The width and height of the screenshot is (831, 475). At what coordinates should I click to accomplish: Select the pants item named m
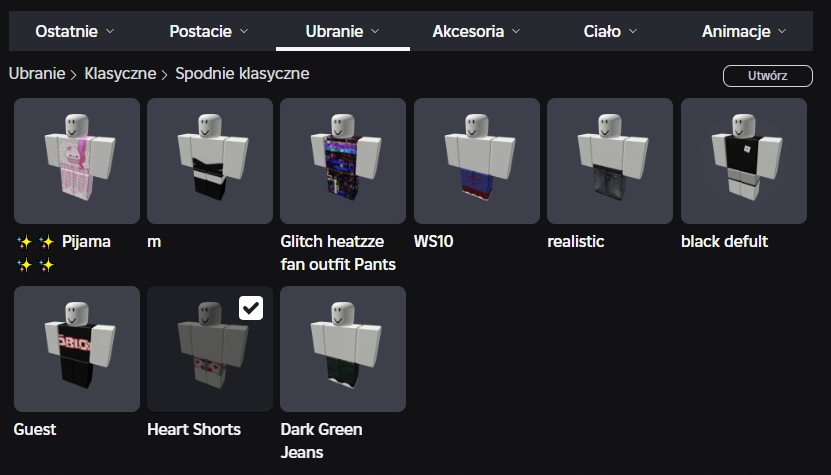tap(210, 161)
